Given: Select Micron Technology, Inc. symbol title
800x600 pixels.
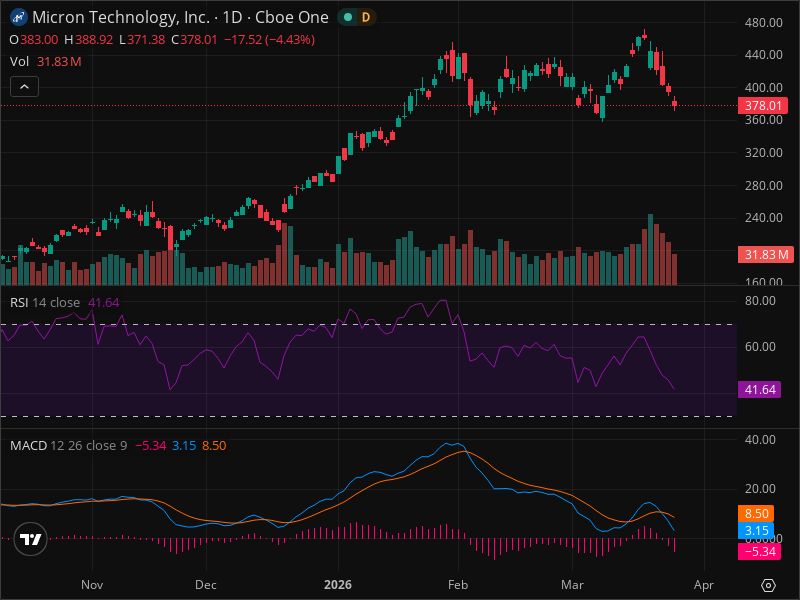Looking at the screenshot, I should 121,17.
